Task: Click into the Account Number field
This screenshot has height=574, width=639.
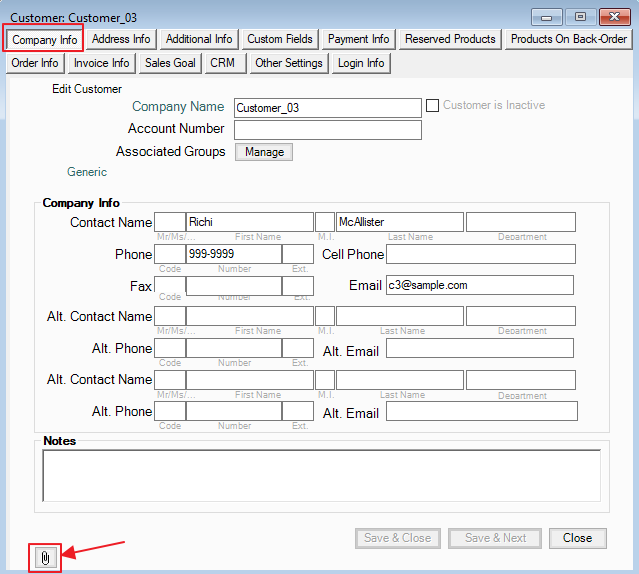Action: (x=327, y=130)
